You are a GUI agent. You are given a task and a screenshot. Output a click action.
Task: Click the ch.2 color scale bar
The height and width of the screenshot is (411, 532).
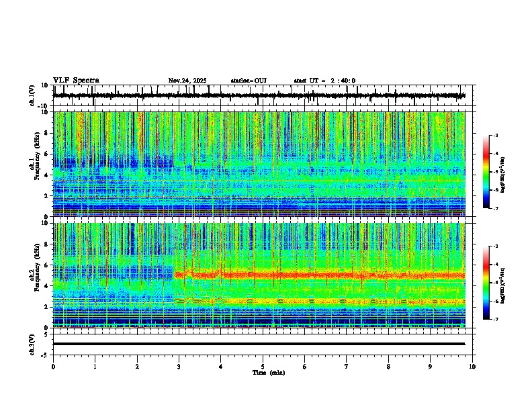point(486,283)
